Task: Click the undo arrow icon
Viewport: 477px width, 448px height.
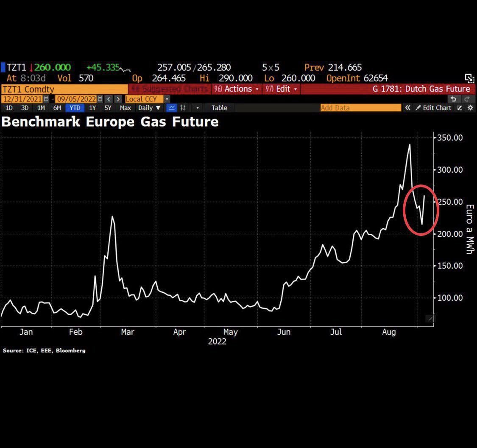Action: (453, 99)
